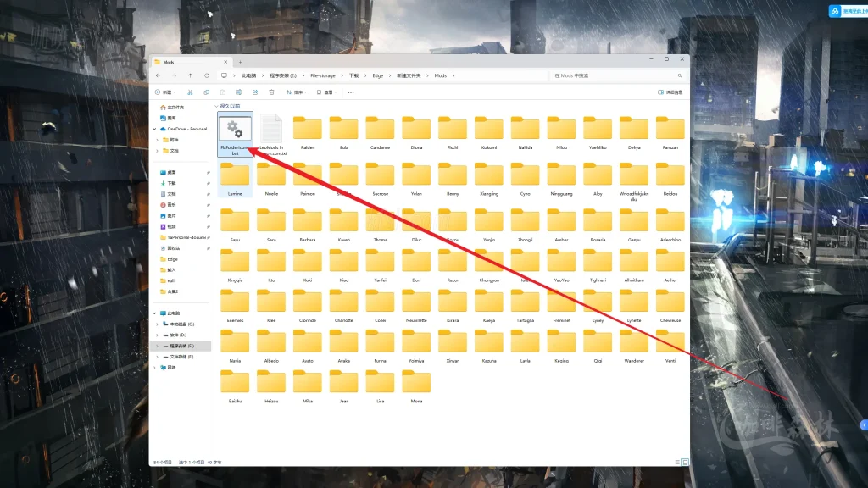Toggle the 详细信息 details pane button
The height and width of the screenshot is (488, 868).
(x=670, y=92)
